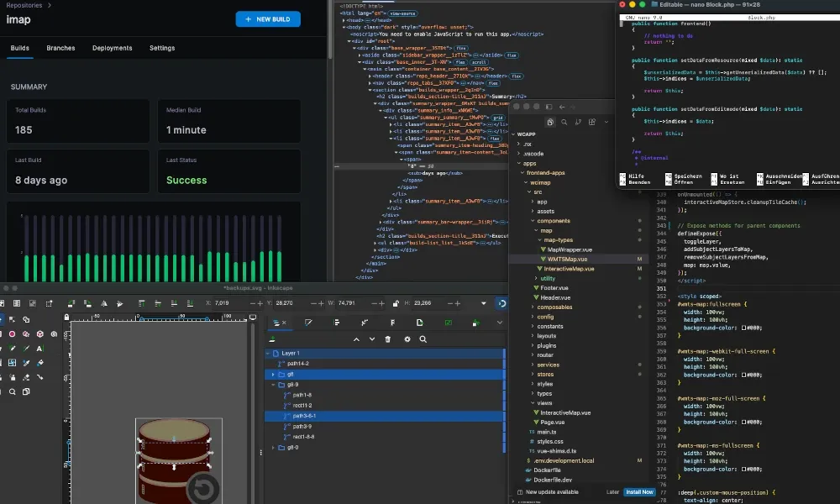This screenshot has height=504, width=840.
Task: Switch to Branches tab
Action: tap(60, 48)
